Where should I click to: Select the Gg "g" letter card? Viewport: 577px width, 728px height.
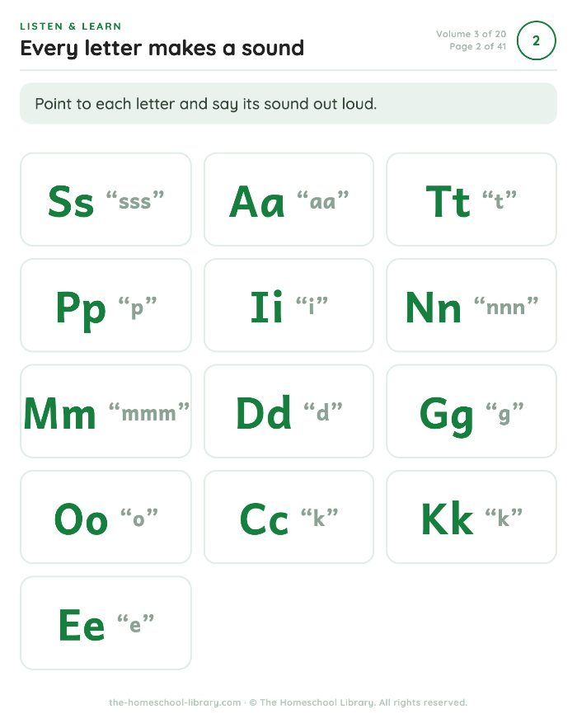click(471, 411)
